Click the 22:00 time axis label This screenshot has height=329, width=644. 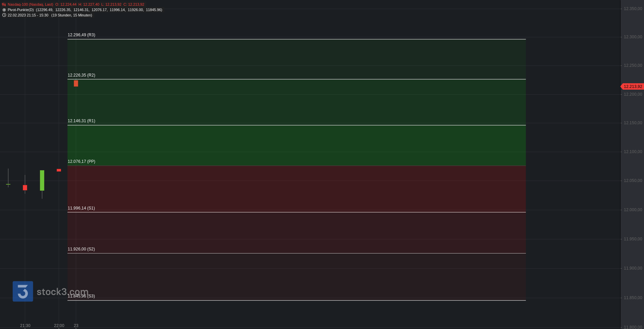point(59,326)
